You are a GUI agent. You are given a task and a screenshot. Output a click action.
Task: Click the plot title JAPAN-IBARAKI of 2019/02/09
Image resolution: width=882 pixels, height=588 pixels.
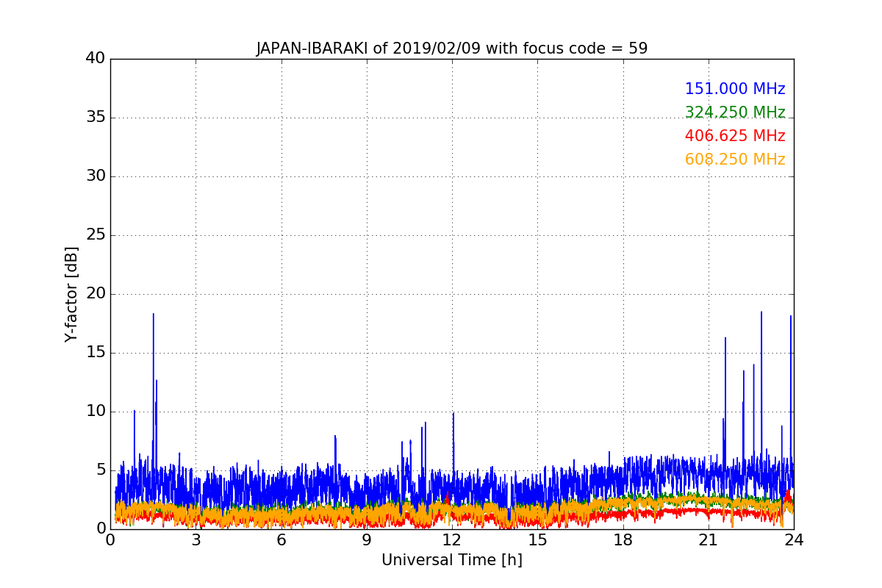(x=452, y=49)
